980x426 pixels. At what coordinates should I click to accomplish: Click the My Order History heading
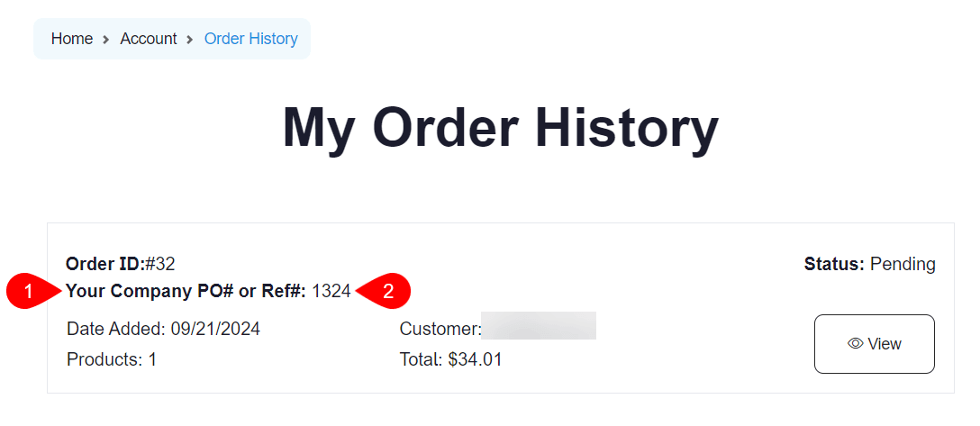500,128
